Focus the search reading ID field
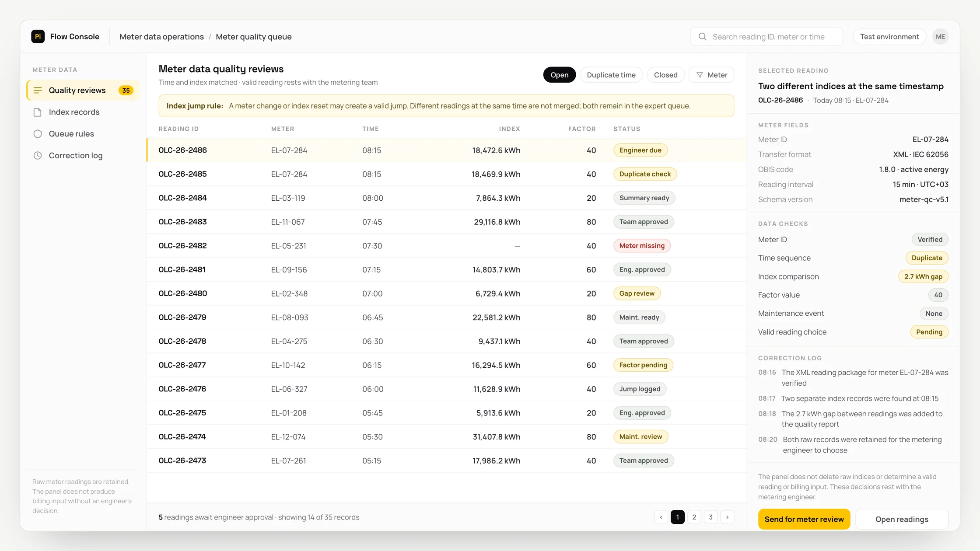Viewport: 980px width, 551px height. (x=766, y=37)
